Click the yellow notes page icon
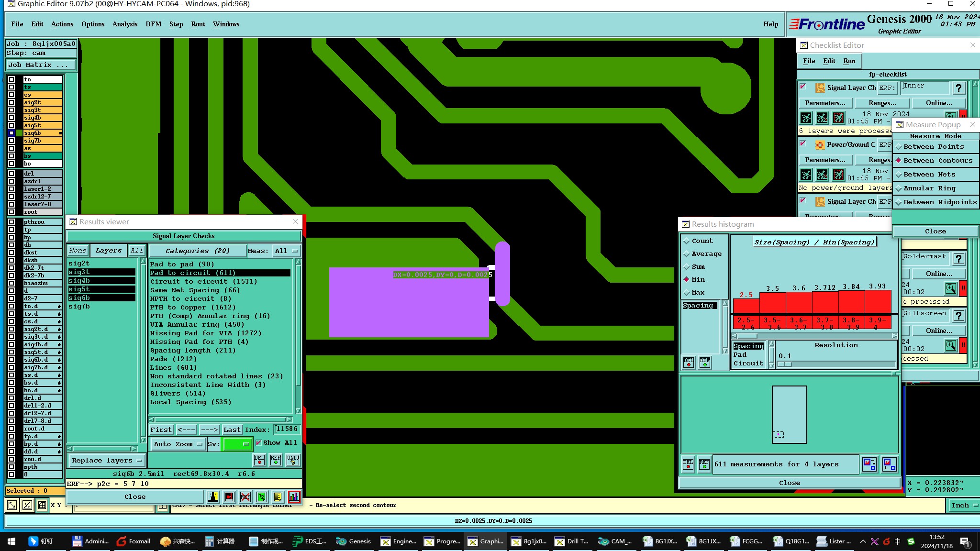This screenshot has height=551, width=980. click(278, 497)
